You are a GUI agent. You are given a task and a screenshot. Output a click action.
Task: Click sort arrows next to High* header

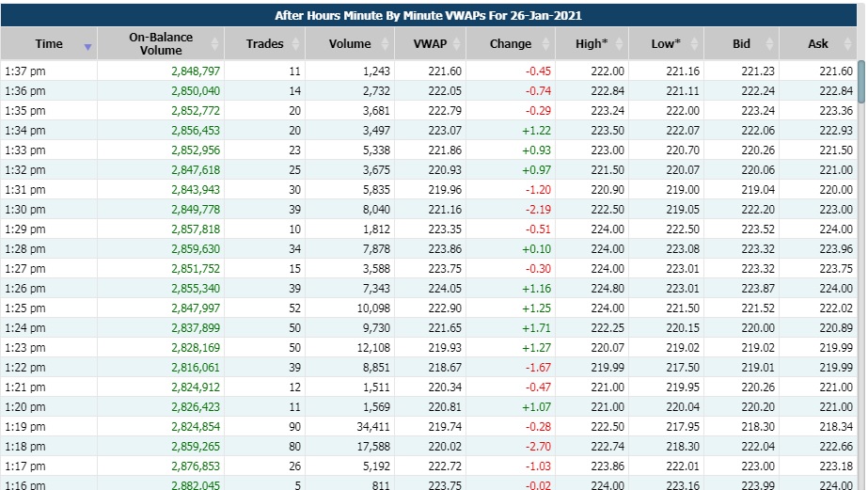point(620,44)
